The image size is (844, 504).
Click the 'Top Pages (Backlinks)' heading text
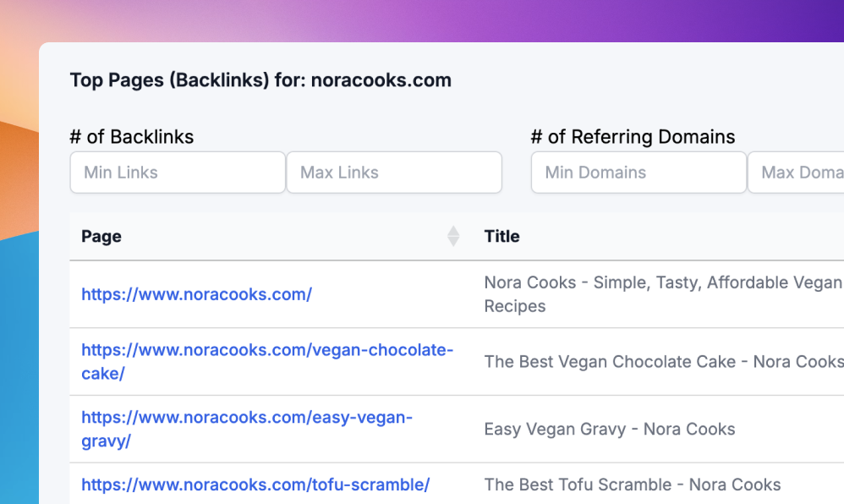click(169, 80)
